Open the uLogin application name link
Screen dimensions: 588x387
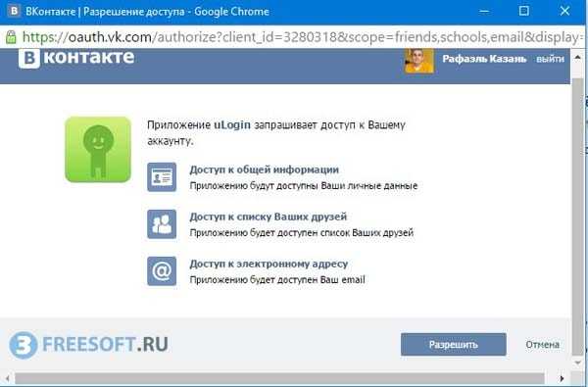232,124
